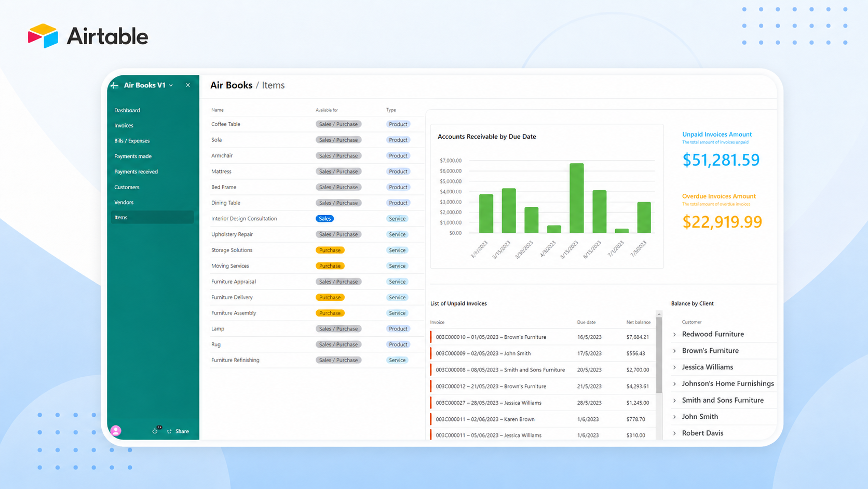This screenshot has height=489, width=868.
Task: Expand the Brown's Furniture balance row
Action: coord(675,351)
